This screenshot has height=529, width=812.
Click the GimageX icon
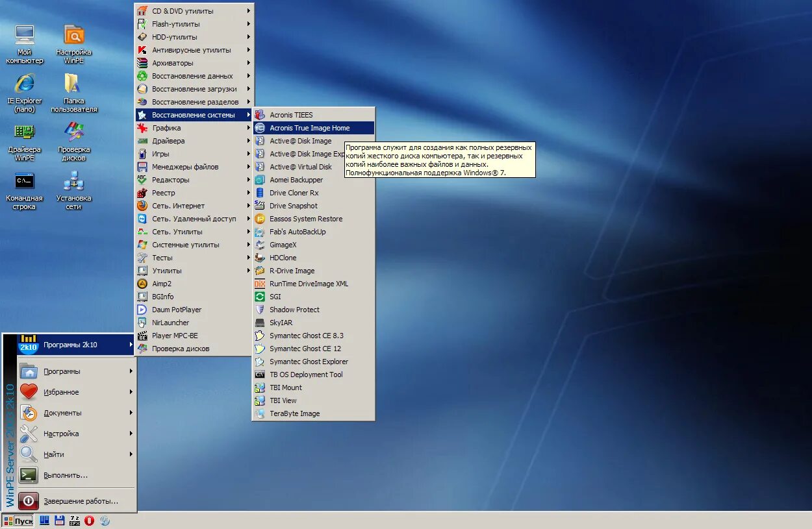pos(260,245)
